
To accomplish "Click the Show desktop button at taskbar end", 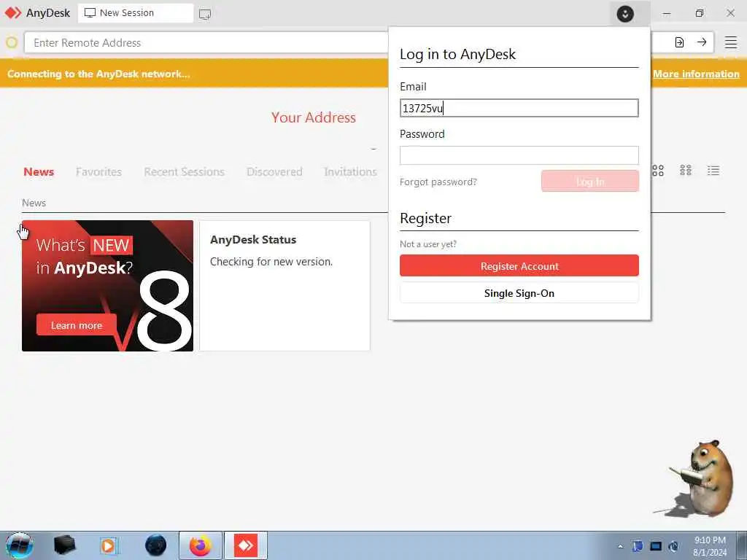I will (x=741, y=545).
